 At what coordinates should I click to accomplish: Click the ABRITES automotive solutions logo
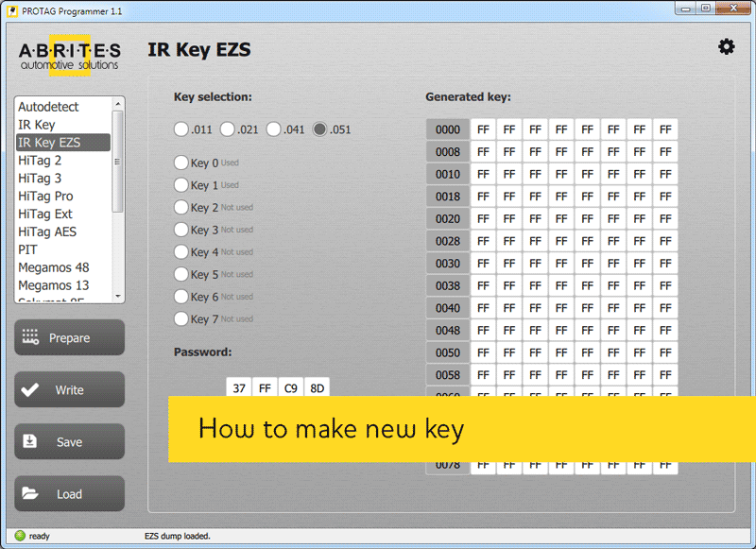click(x=69, y=56)
